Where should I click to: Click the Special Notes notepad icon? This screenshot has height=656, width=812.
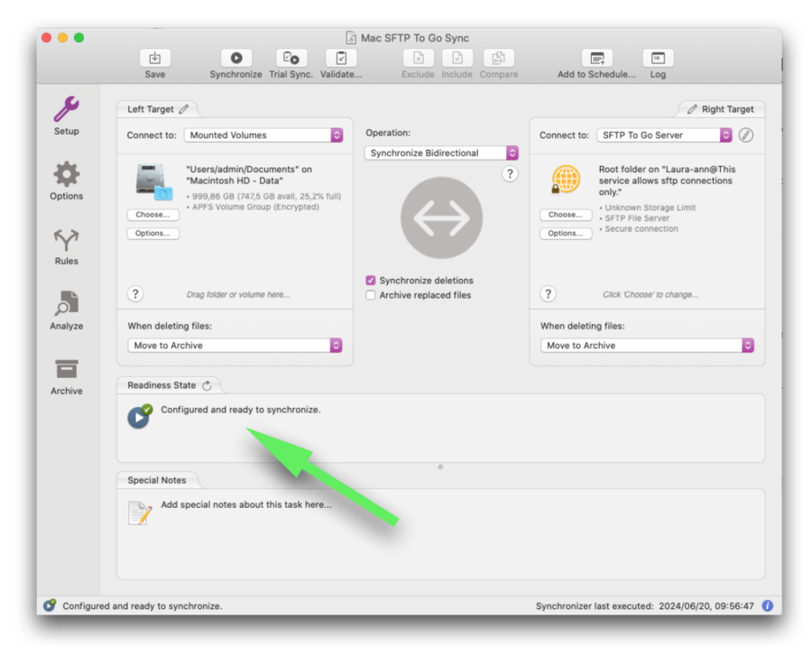[140, 513]
